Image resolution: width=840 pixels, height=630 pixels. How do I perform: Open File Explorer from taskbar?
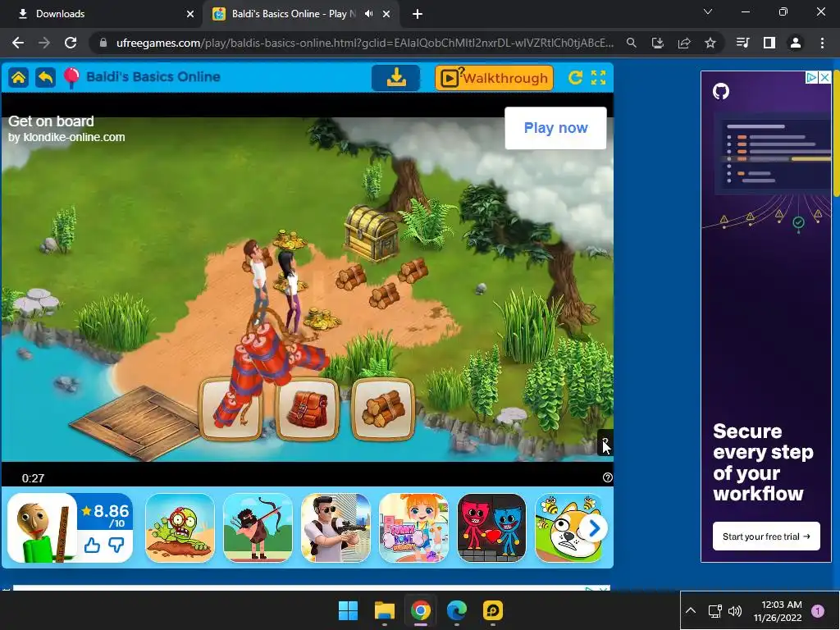tap(385, 610)
